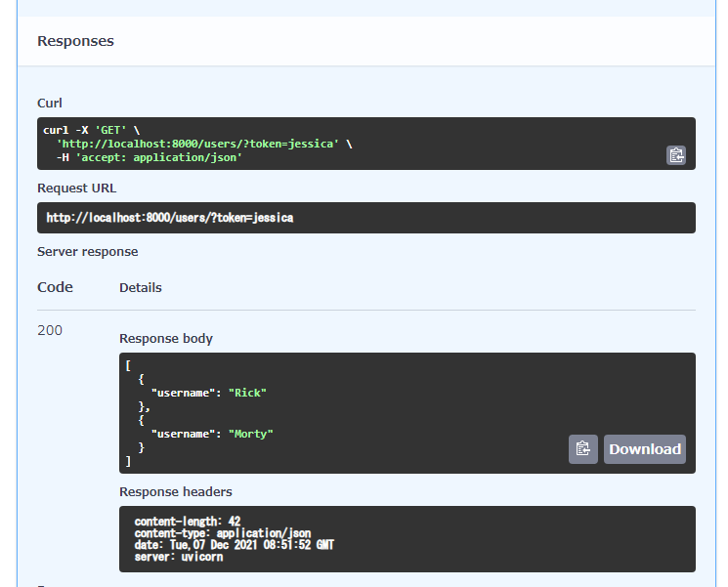Screen dimensions: 728x587
Task: Click the Request URL label
Action: pyautogui.click(x=76, y=188)
